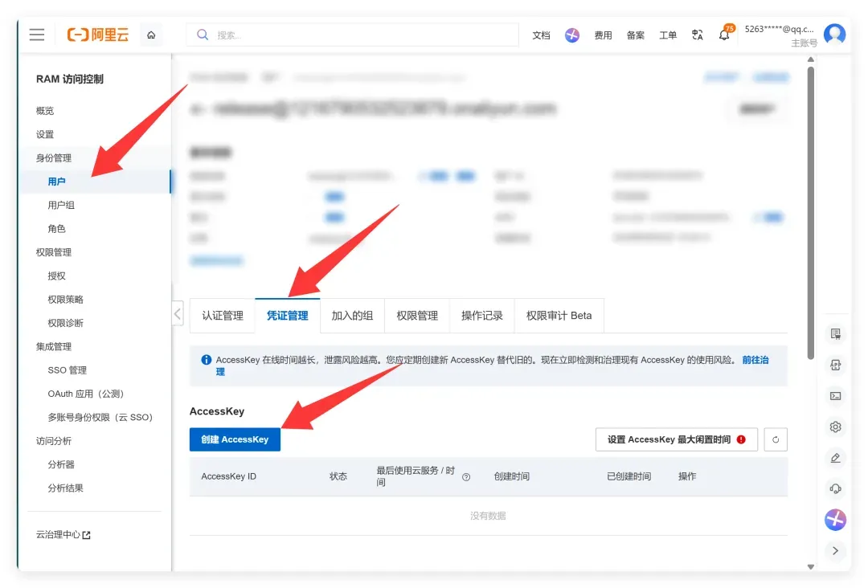Open the help tooltip for last used service

[x=466, y=477]
